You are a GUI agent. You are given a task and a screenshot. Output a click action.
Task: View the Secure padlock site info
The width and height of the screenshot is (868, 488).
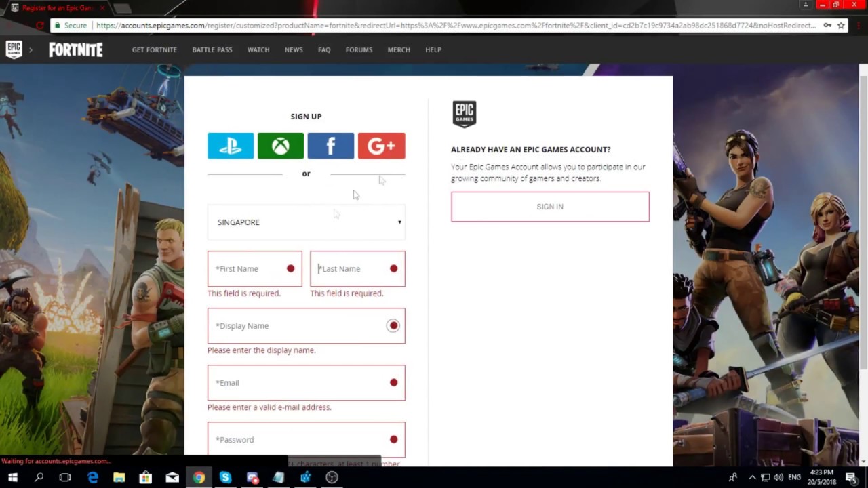point(71,26)
